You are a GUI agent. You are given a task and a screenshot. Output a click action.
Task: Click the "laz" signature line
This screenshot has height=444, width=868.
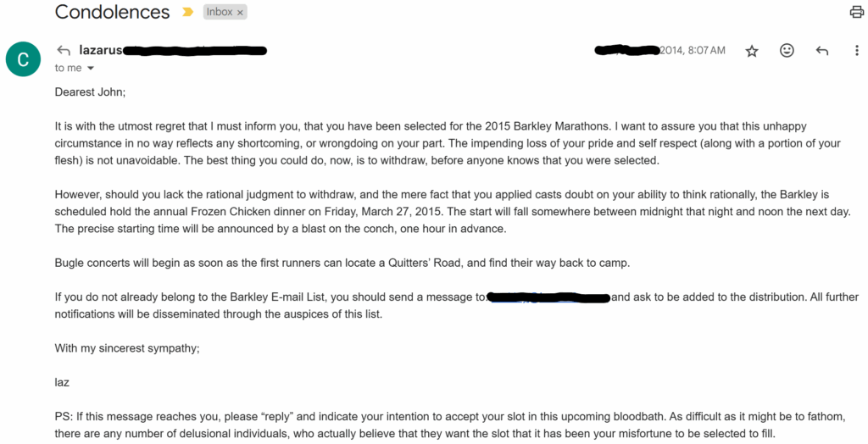tap(62, 382)
